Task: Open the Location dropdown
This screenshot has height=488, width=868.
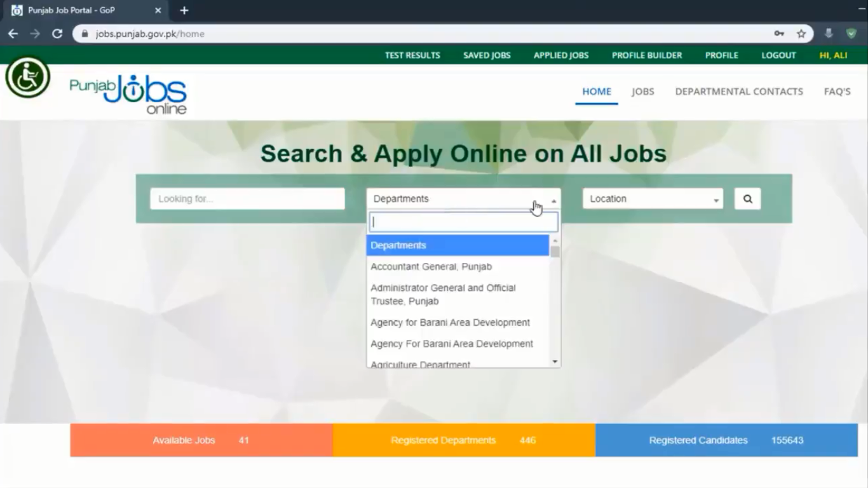Action: tap(653, 199)
